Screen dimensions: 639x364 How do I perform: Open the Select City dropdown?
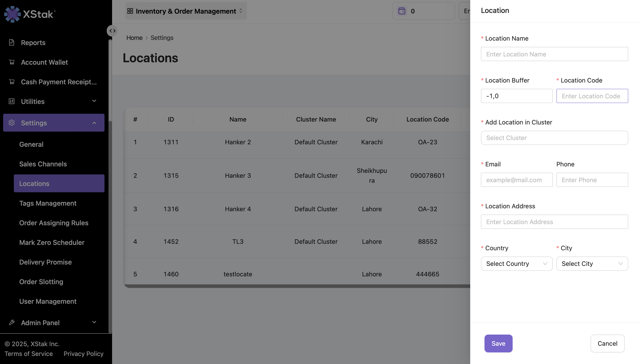(592, 263)
